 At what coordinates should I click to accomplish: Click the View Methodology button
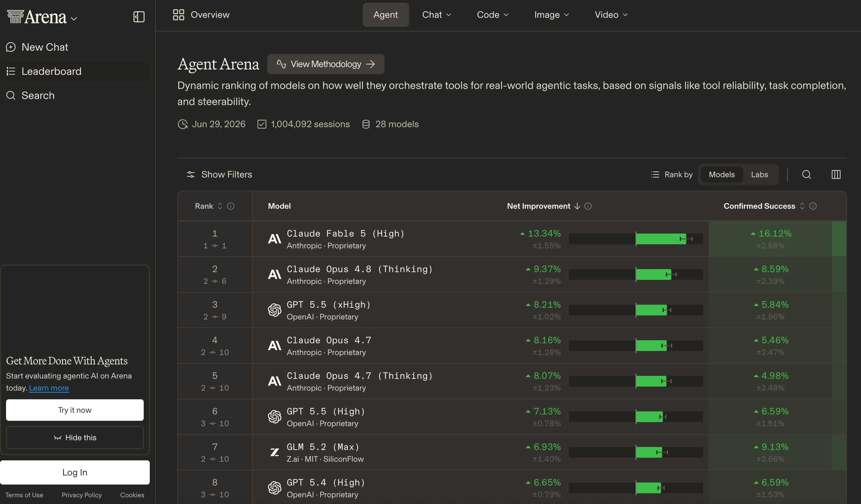pyautogui.click(x=326, y=64)
